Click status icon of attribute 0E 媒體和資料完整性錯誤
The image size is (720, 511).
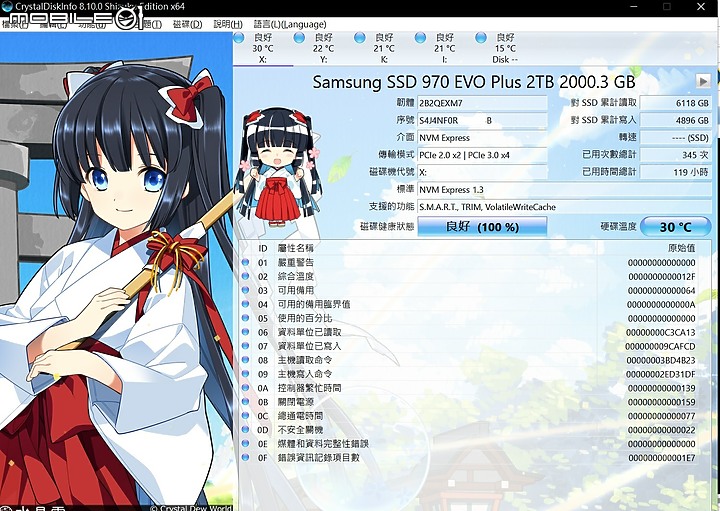pos(245,444)
